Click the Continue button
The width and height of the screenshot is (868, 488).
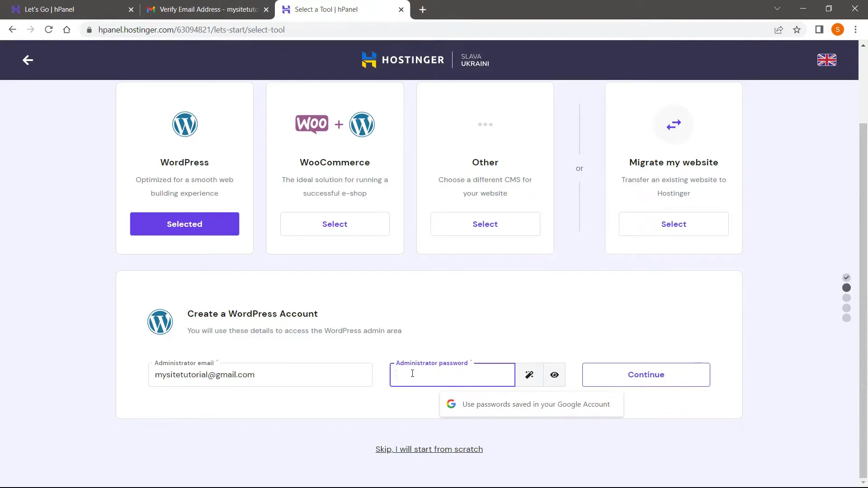click(x=646, y=375)
